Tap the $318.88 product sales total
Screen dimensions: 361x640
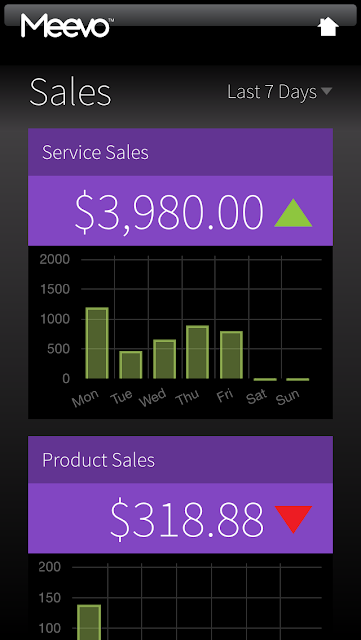coord(187,520)
